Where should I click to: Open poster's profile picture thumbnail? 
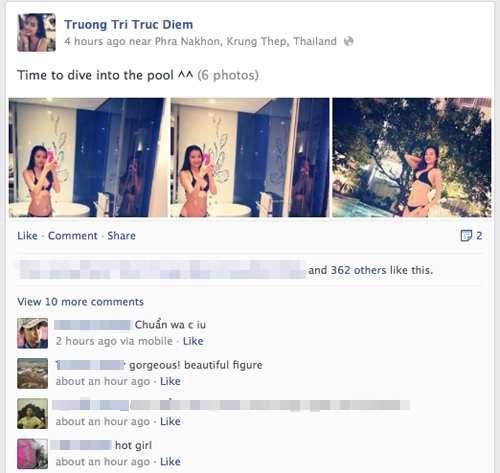click(x=36, y=33)
